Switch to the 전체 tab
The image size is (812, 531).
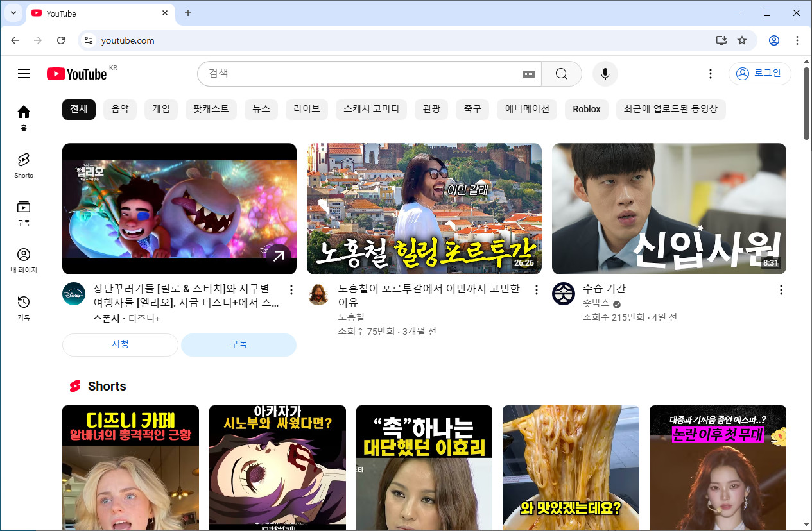[x=78, y=109]
